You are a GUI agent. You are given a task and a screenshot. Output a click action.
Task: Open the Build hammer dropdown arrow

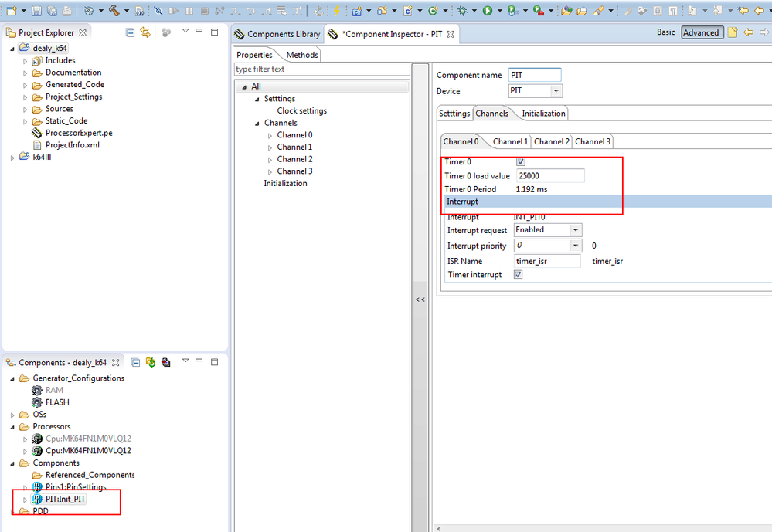(x=127, y=10)
